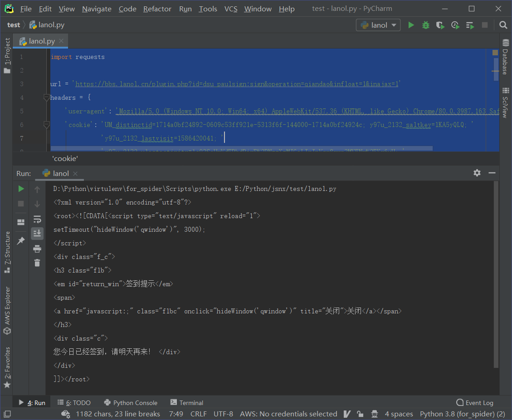This screenshot has width=512, height=420.
Task: Clear console with the trash icon
Action: tap(37, 263)
